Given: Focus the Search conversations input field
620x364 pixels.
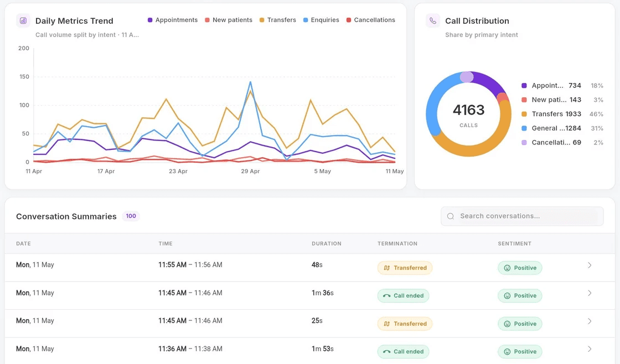Looking at the screenshot, I should (523, 216).
